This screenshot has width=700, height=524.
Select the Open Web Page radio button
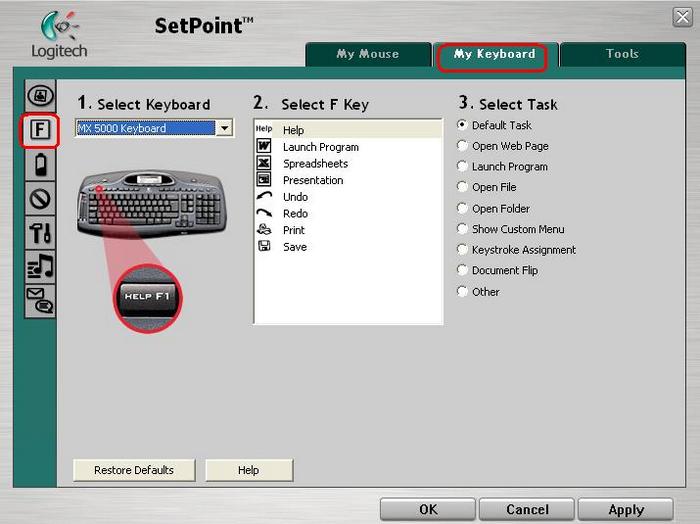(x=462, y=146)
